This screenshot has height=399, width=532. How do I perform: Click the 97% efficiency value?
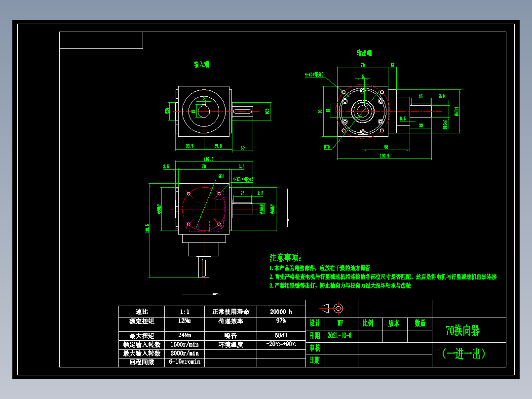[281, 320]
